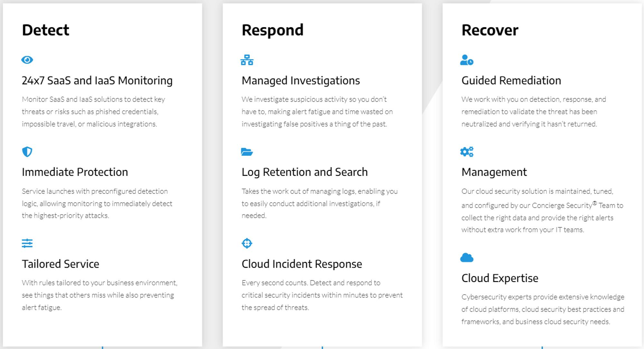Click the Detect card heading
Screen dimensions: 644x349
45,30
